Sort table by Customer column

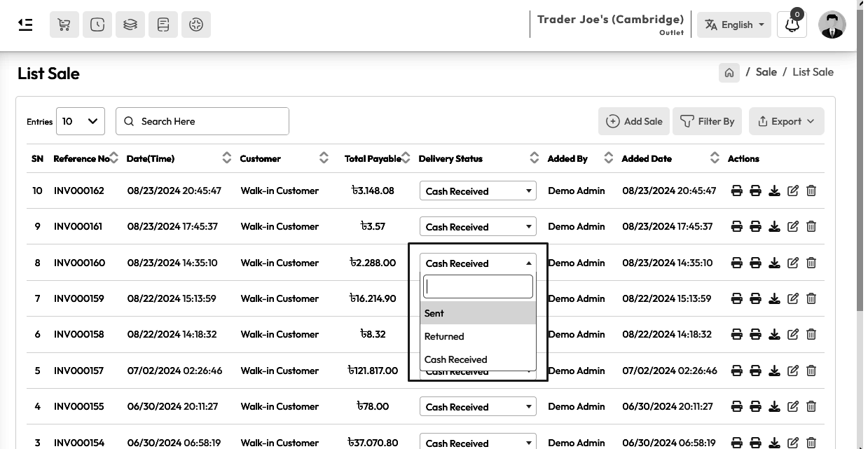(x=324, y=158)
